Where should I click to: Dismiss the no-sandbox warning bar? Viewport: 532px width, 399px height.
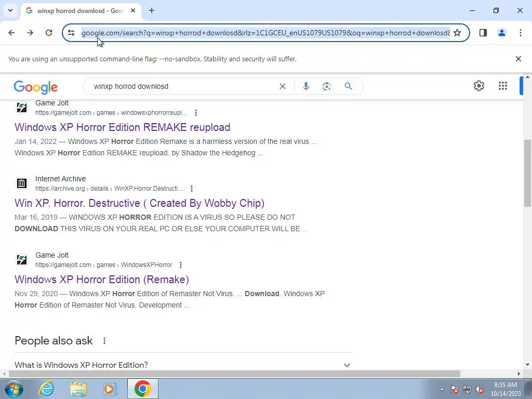click(518, 59)
